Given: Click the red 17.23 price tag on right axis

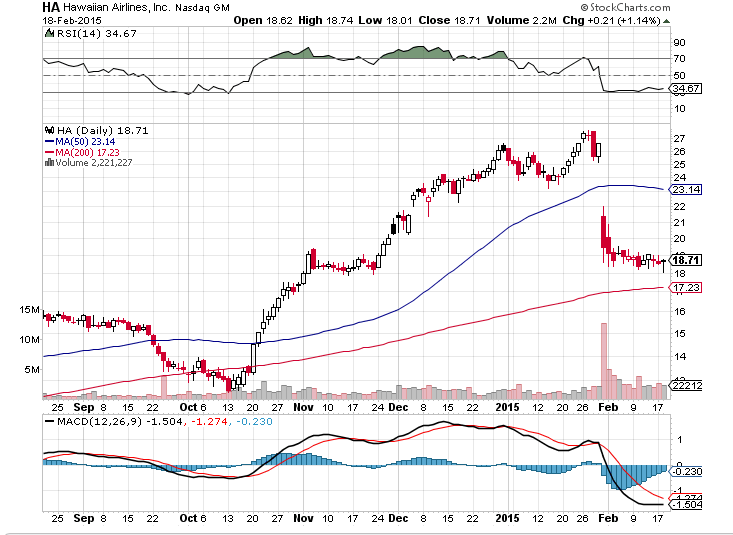Looking at the screenshot, I should pyautogui.click(x=685, y=288).
